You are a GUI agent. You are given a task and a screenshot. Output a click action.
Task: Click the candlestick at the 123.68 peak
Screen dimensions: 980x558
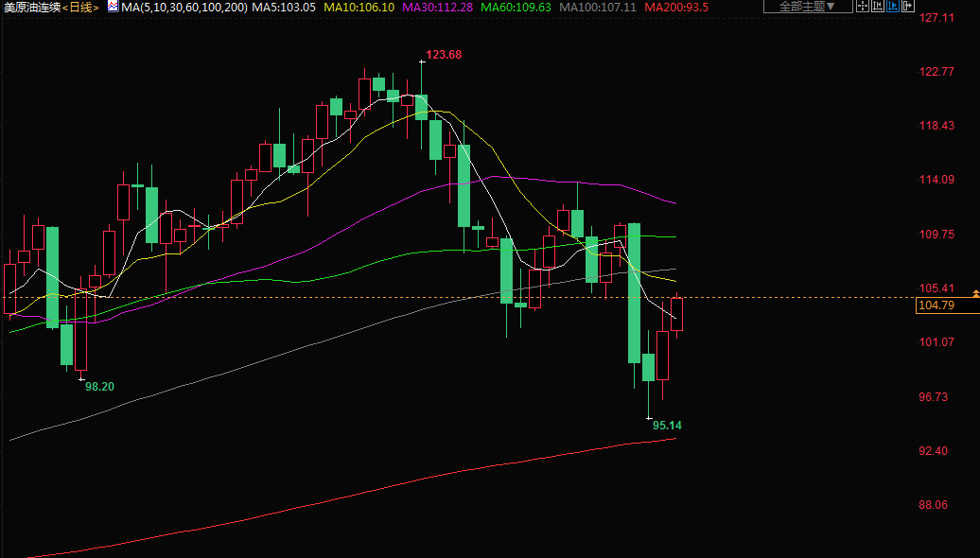pos(421,107)
